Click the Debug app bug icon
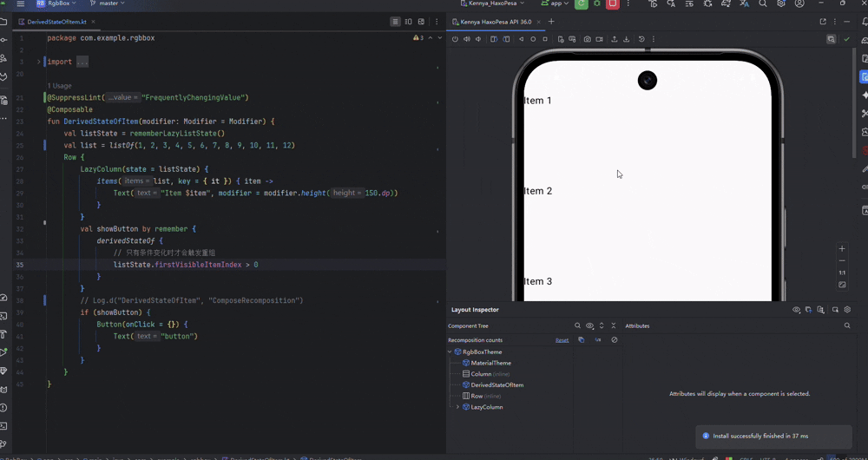Screen dimensions: 868x460 click(x=597, y=3)
